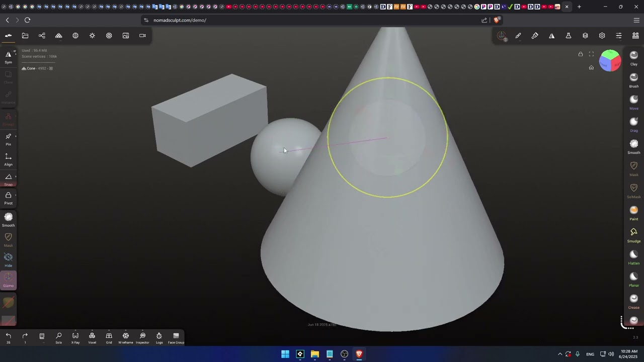Select the Flatten tool
This screenshot has height=362, width=644.
[x=634, y=257]
